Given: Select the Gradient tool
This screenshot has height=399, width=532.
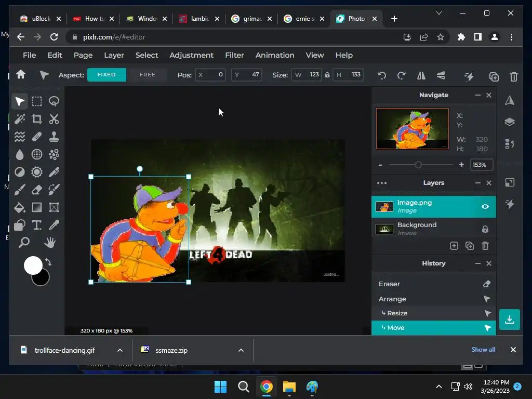Looking at the screenshot, I should [37, 207].
